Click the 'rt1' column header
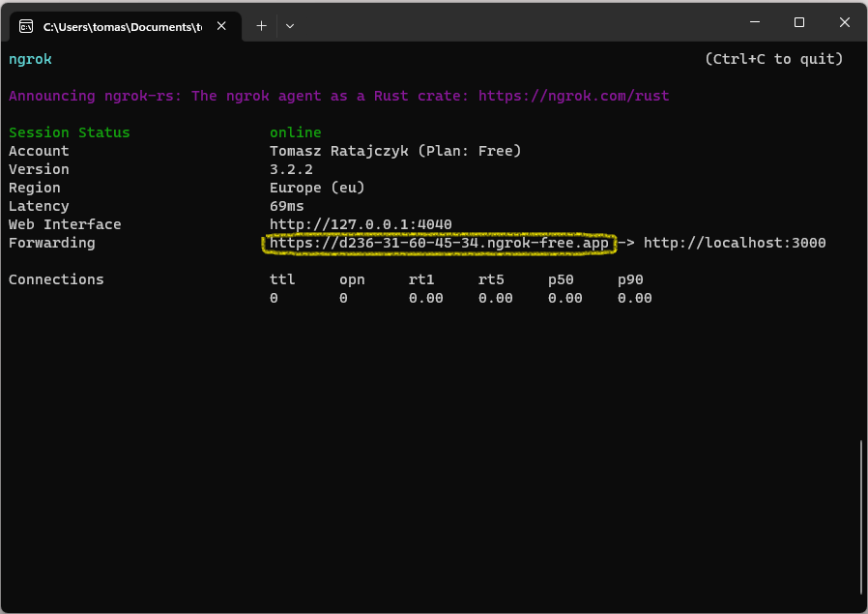This screenshot has width=868, height=614. (421, 279)
